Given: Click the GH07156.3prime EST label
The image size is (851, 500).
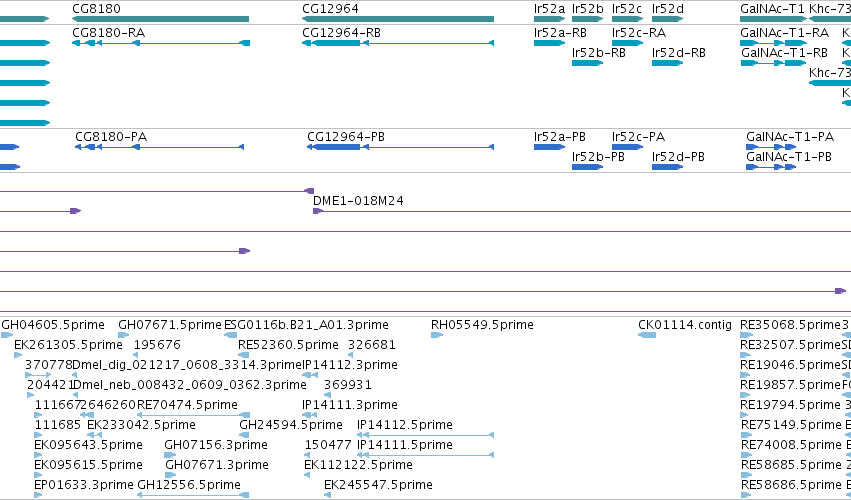Looking at the screenshot, I should 216,445.
